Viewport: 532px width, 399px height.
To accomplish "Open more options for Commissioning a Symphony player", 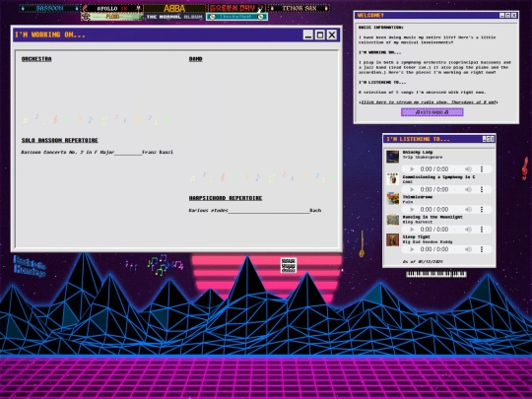I will pos(482,189).
